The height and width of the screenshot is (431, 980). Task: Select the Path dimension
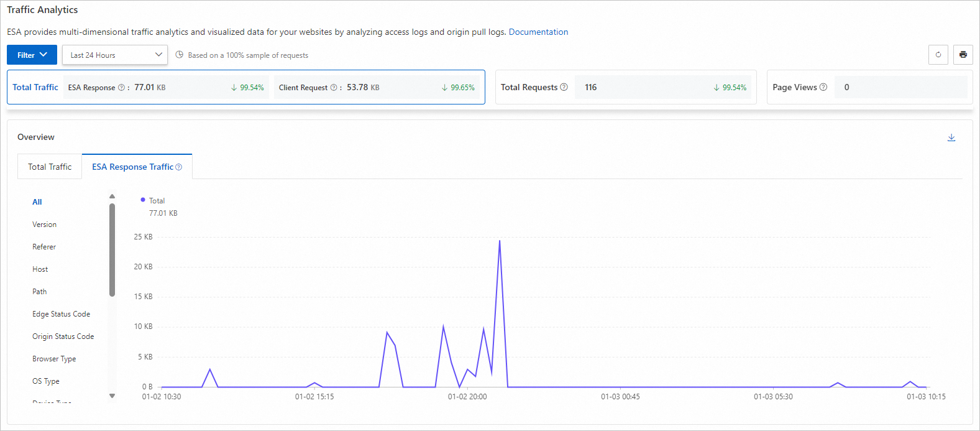pos(39,292)
